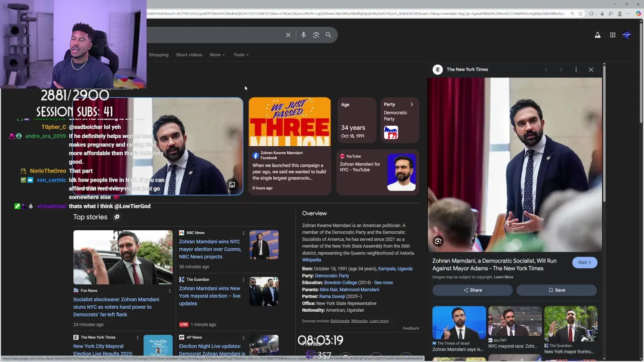Open the Ballotpedia source link

(x=340, y=321)
